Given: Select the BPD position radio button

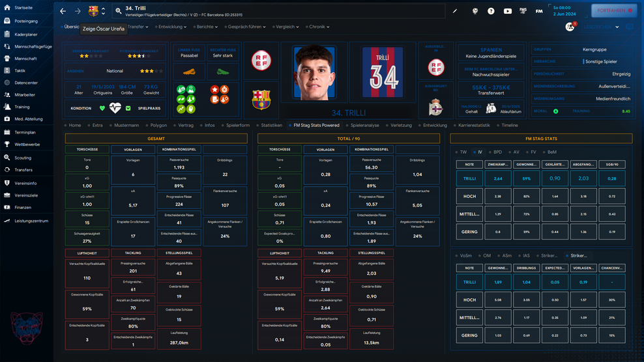Looking at the screenshot, I should pos(493,152).
